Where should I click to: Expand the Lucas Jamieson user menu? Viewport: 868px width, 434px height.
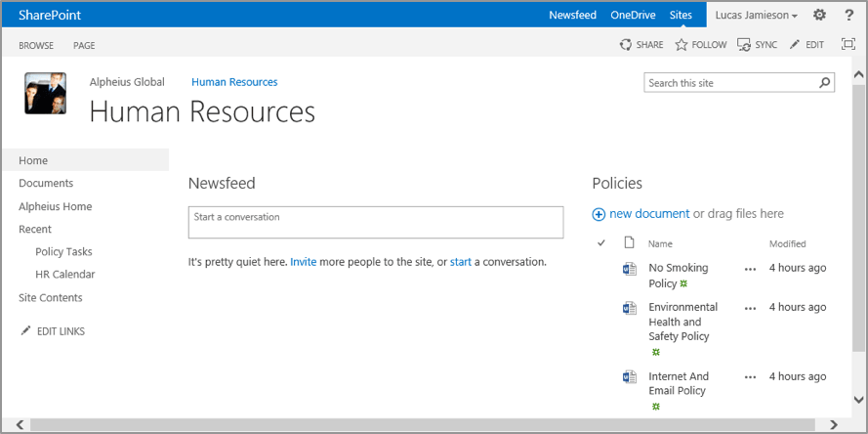(x=756, y=16)
